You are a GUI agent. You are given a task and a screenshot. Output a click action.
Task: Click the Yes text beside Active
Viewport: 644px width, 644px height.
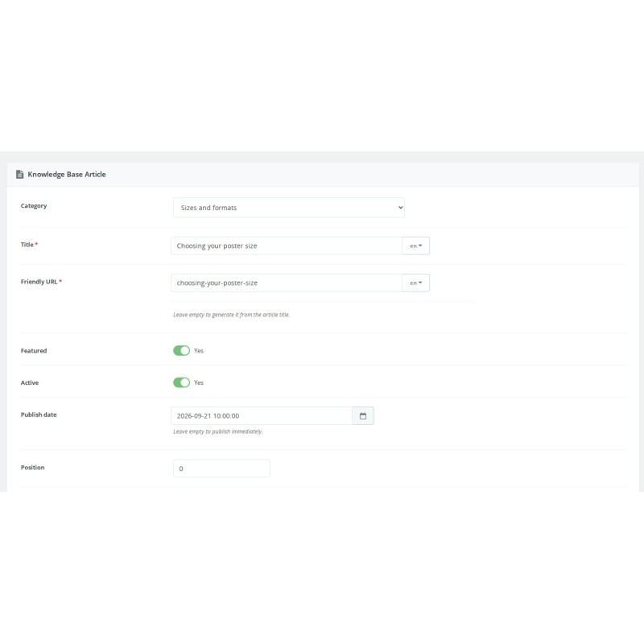199,382
